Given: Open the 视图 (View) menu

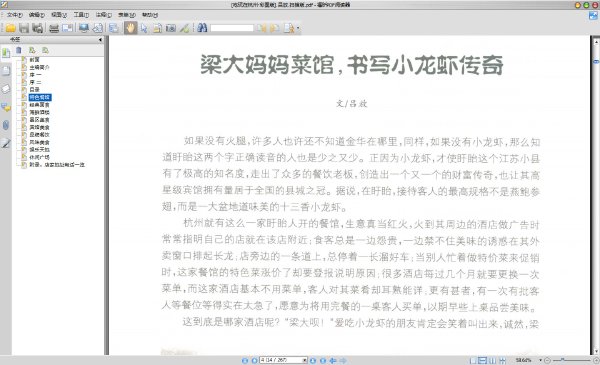Looking at the screenshot, I should tap(59, 15).
